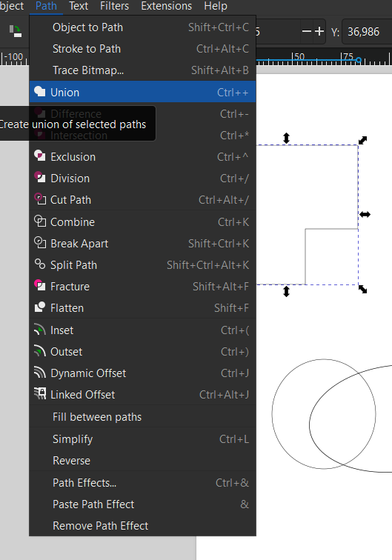
Task: Click the top-right corner scale handle
Action: (362, 140)
